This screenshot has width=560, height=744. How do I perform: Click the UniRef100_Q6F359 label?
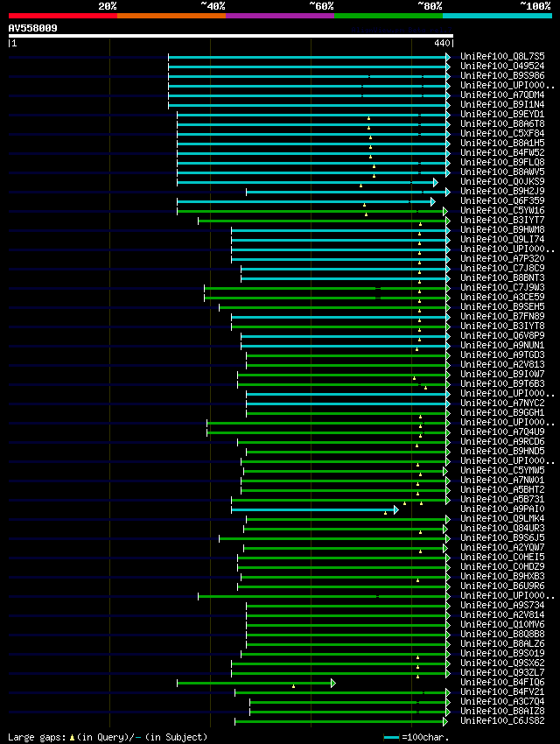pos(502,200)
